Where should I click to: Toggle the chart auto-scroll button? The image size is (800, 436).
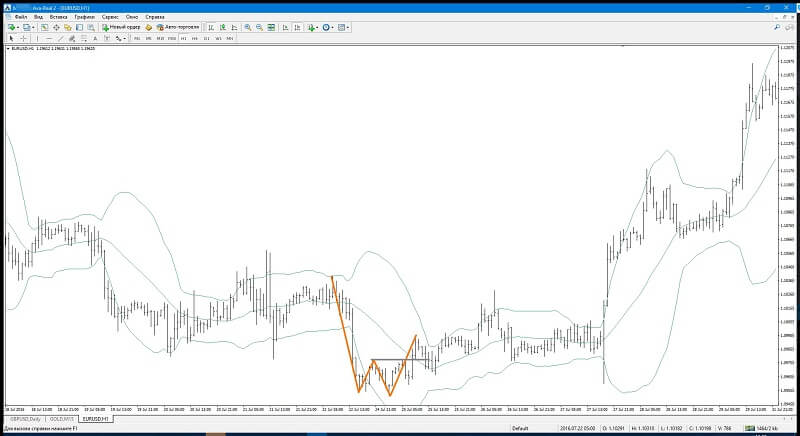[x=286, y=28]
